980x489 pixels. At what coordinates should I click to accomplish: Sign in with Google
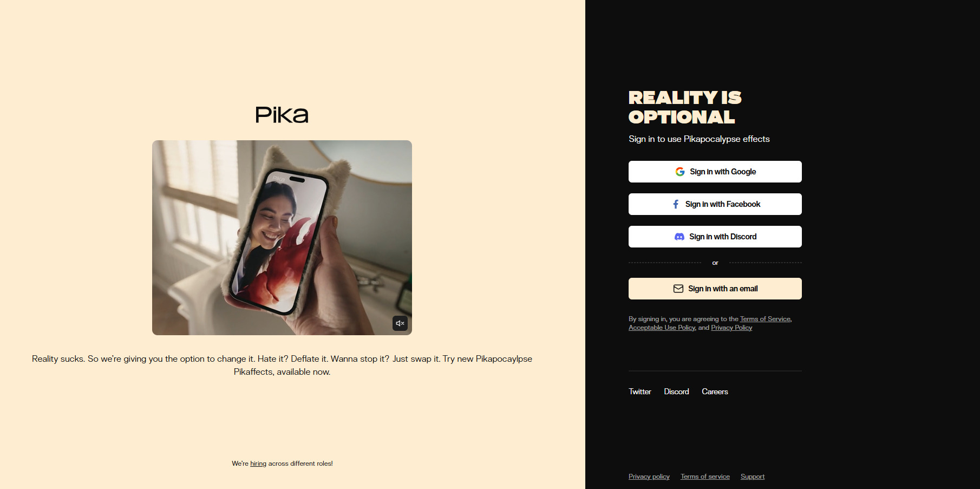715,172
